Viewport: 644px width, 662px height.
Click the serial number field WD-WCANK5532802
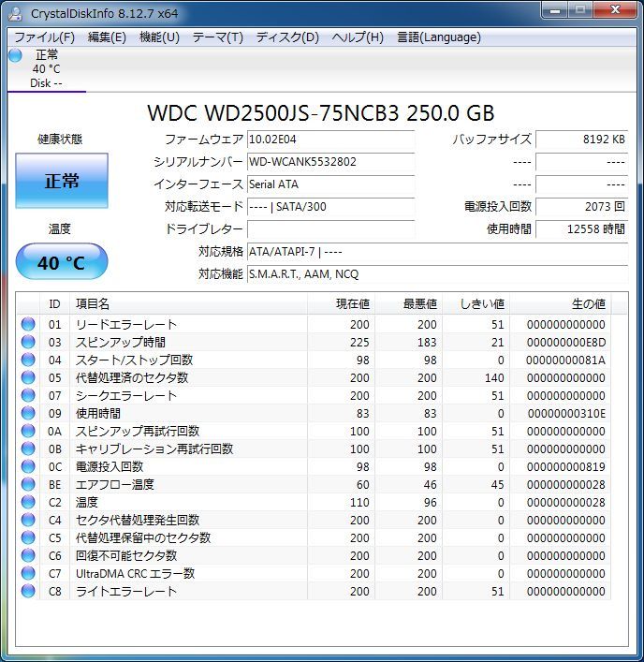pos(330,162)
